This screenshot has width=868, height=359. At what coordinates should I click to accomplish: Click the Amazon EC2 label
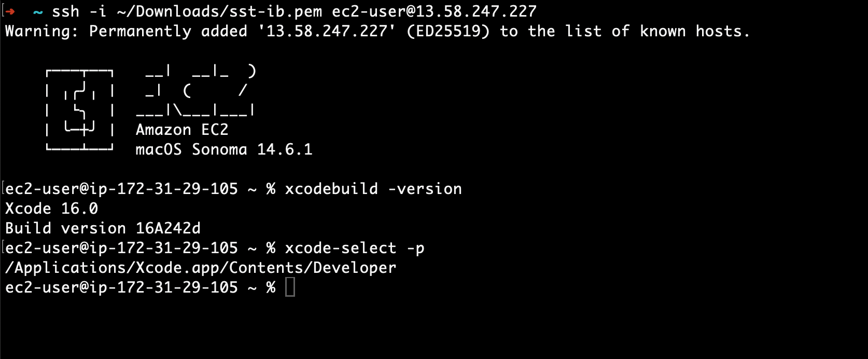tap(182, 130)
